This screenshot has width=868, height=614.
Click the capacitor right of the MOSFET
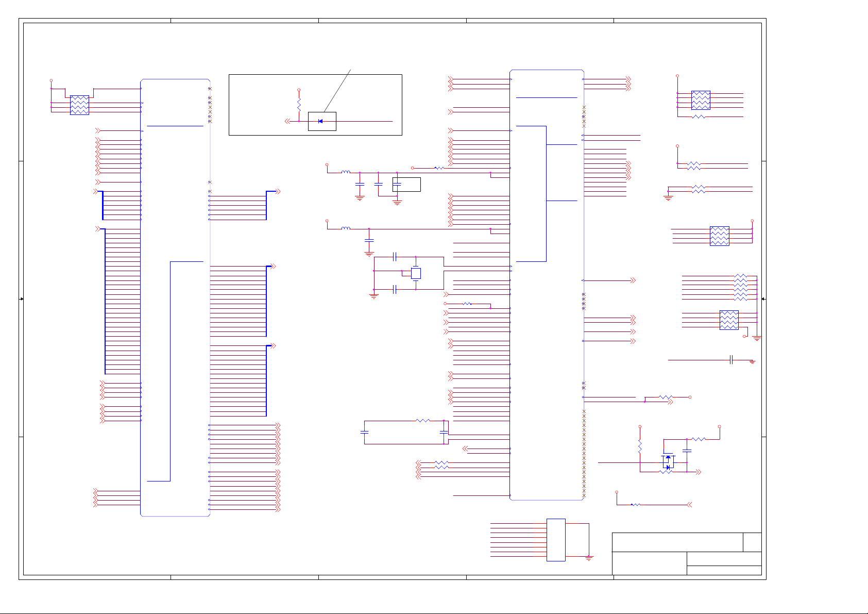[x=687, y=451]
